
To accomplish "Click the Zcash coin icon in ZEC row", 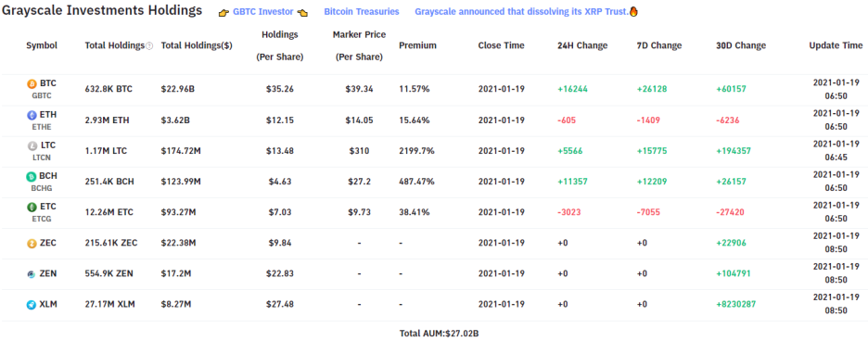I will point(32,243).
